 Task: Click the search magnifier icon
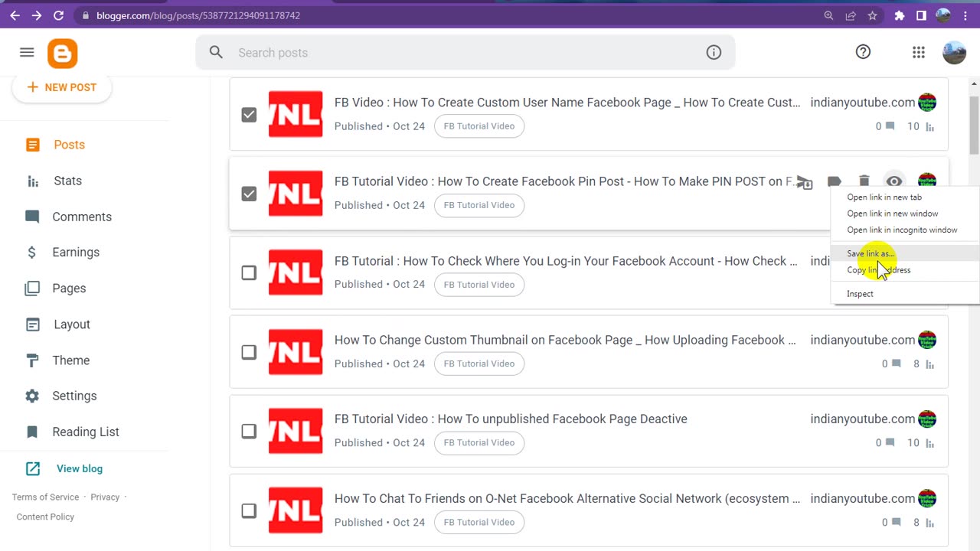pyautogui.click(x=216, y=52)
